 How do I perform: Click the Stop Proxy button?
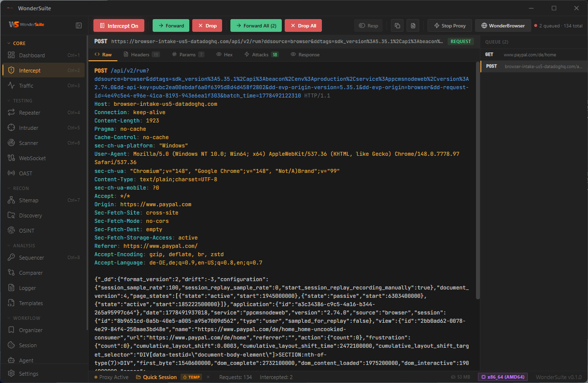click(450, 25)
